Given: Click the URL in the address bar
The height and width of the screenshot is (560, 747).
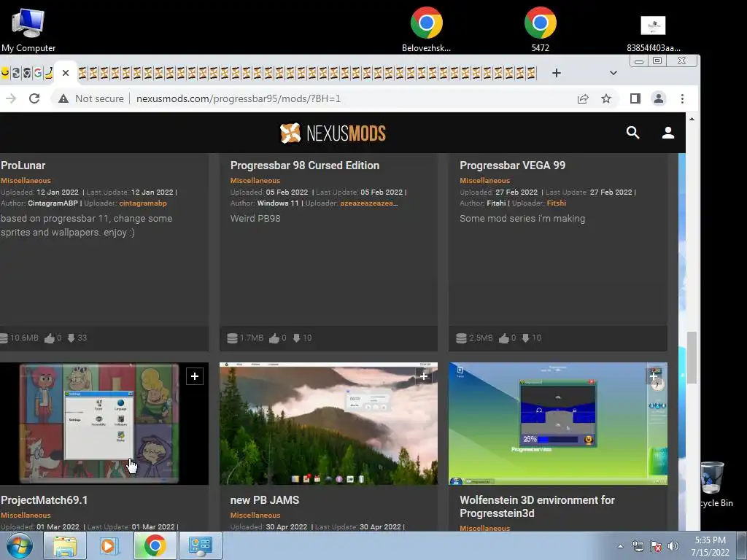Looking at the screenshot, I should (239, 98).
